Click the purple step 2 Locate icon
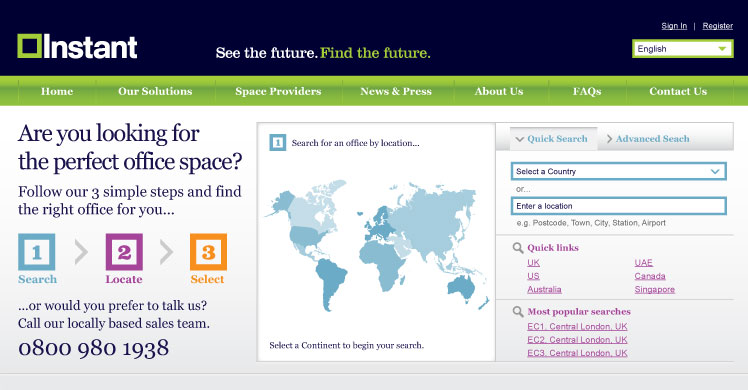 124,252
